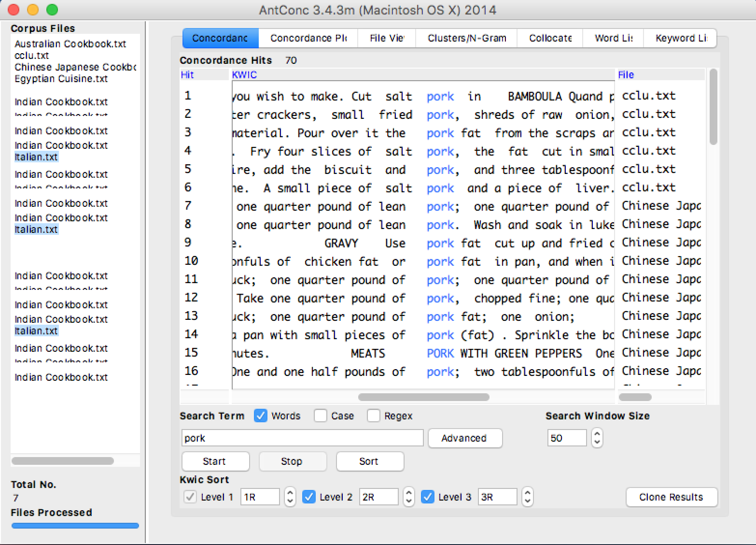
Task: Click the Level 2 field showing 2R
Action: coord(379,497)
